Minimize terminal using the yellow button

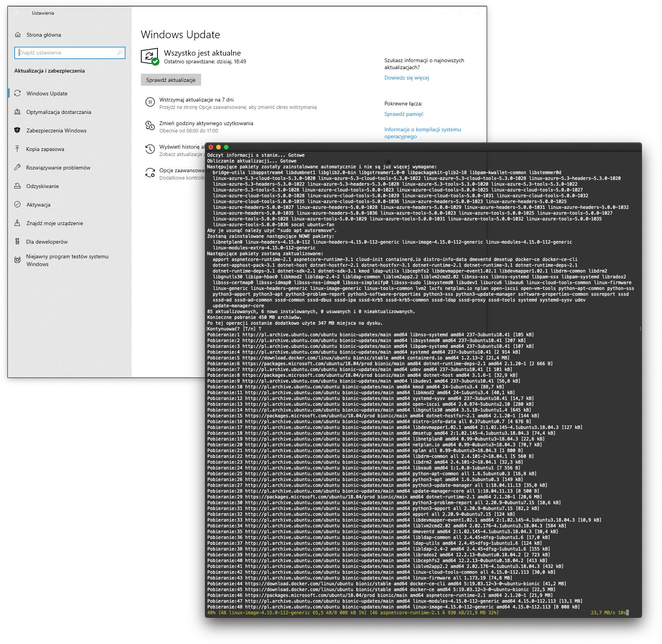(x=218, y=147)
